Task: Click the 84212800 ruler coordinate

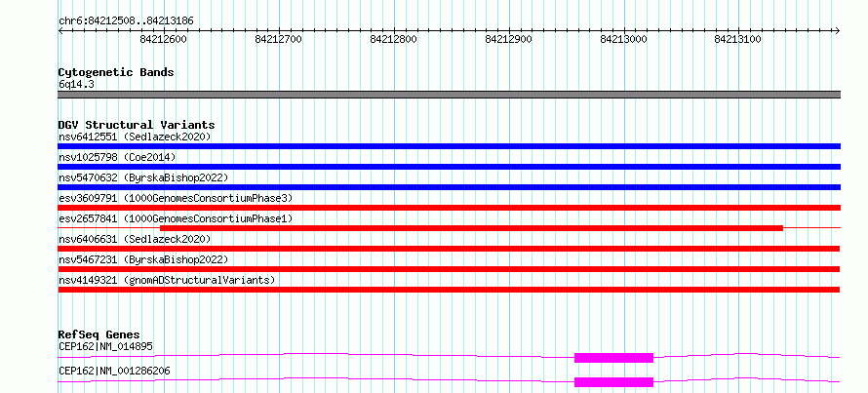Action: click(394, 39)
